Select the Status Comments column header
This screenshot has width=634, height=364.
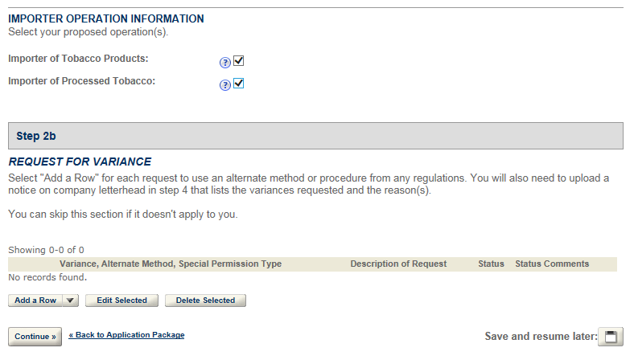click(552, 264)
